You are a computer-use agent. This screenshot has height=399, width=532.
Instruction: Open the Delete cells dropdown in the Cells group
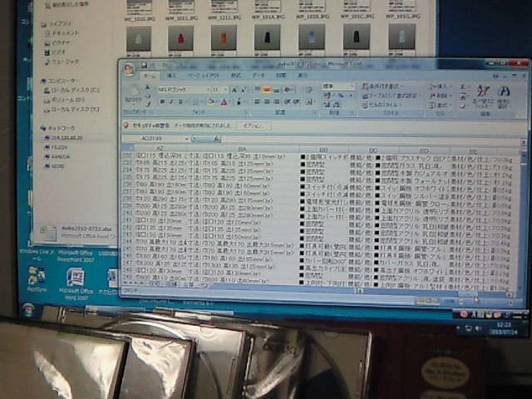click(x=441, y=96)
